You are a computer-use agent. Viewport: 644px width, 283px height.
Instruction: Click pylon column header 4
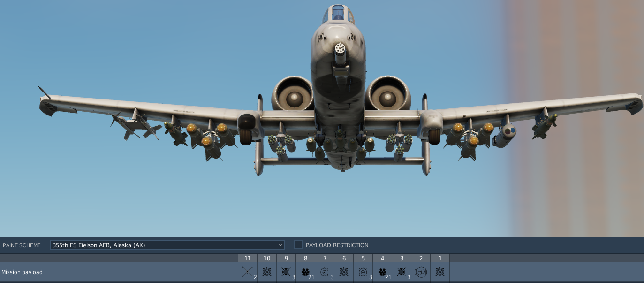coord(382,258)
